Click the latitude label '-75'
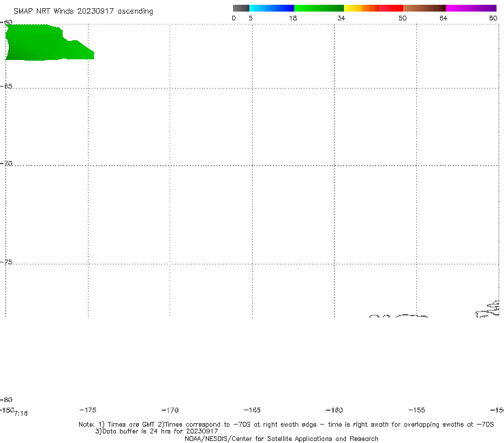Screen dimensions: 504x443 click(x=6, y=262)
